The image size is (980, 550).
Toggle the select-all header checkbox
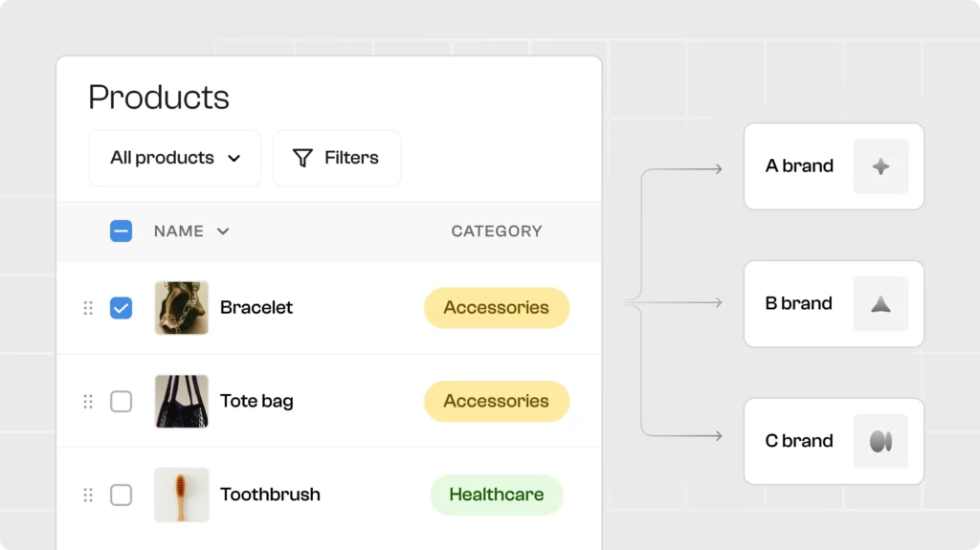[121, 231]
